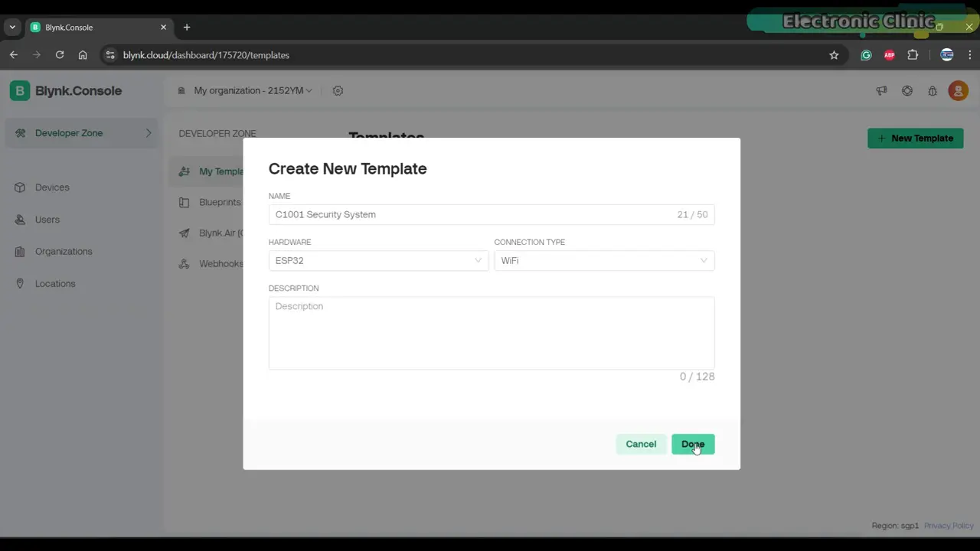This screenshot has height=551, width=980.
Task: Open the Privacy Policy link
Action: (x=949, y=526)
